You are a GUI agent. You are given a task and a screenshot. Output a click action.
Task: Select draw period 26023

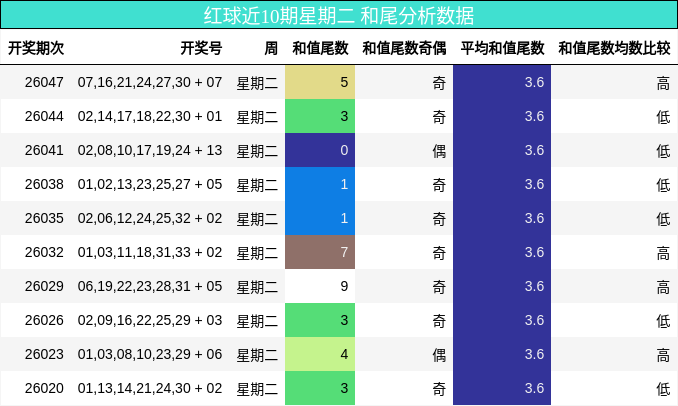[x=44, y=354]
